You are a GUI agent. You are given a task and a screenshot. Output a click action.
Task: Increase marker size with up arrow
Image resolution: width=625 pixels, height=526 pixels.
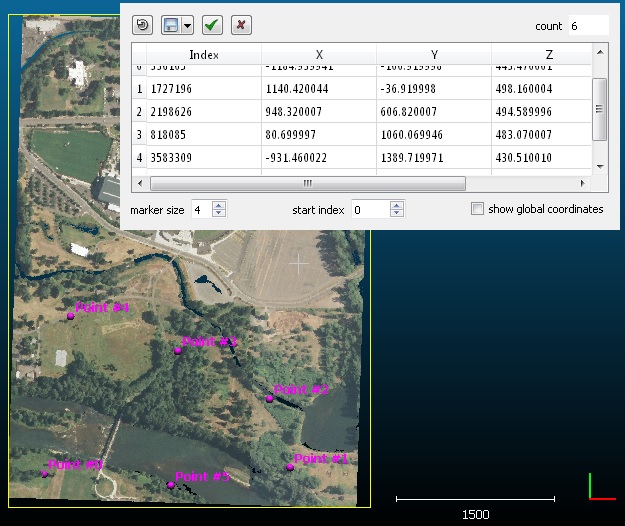(220, 205)
